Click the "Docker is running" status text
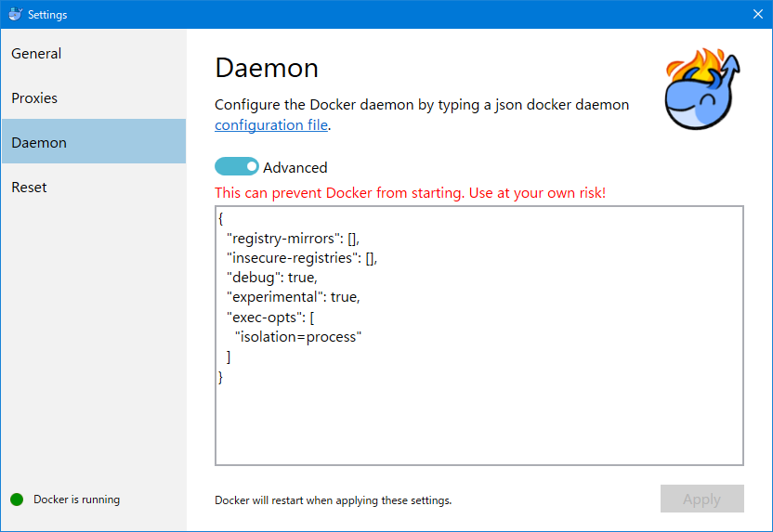The image size is (773, 532). click(x=76, y=500)
